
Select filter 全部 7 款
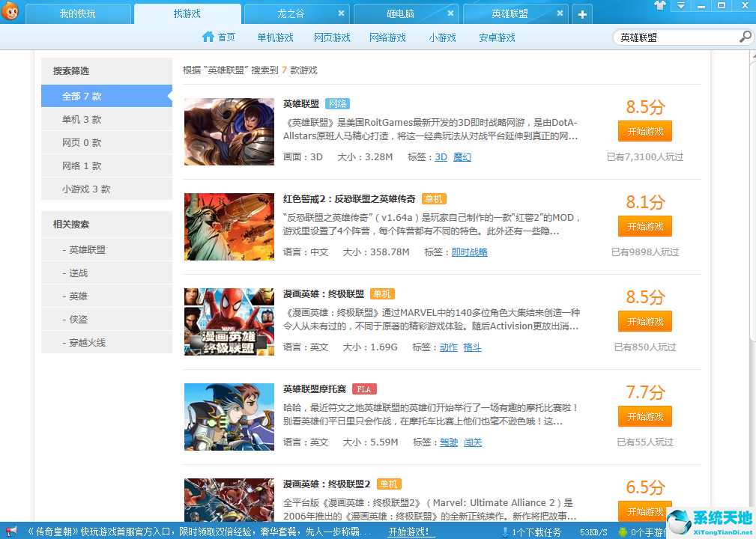pyautogui.click(x=106, y=96)
